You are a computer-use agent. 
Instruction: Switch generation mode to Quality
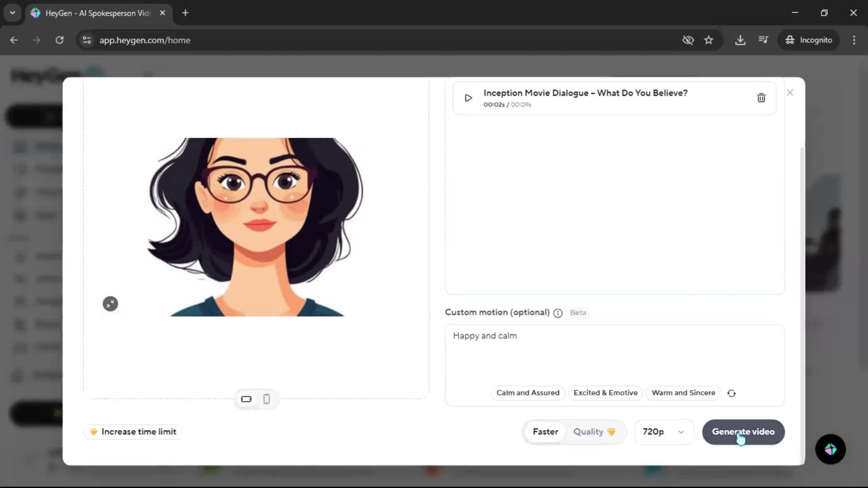[594, 432]
